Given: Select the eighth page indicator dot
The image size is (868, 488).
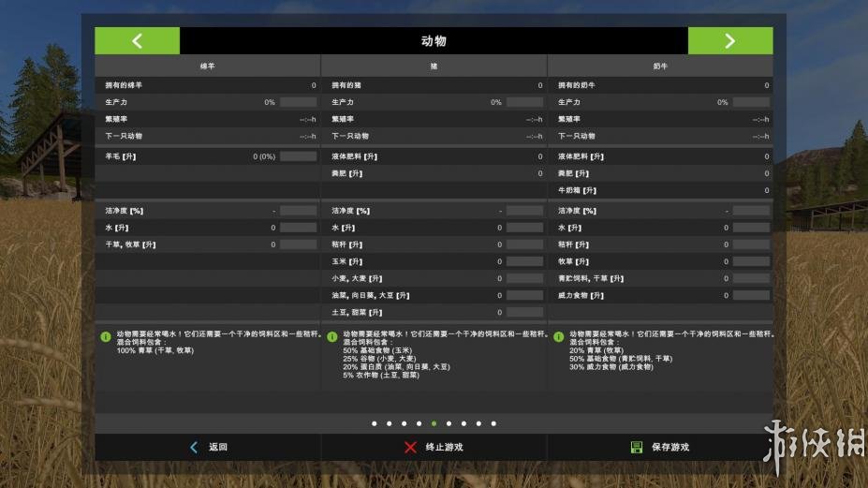Looking at the screenshot, I should [478, 423].
